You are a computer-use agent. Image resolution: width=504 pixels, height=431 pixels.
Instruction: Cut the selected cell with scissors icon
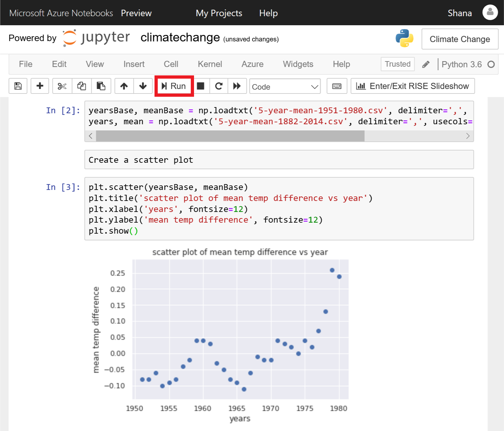tap(62, 86)
